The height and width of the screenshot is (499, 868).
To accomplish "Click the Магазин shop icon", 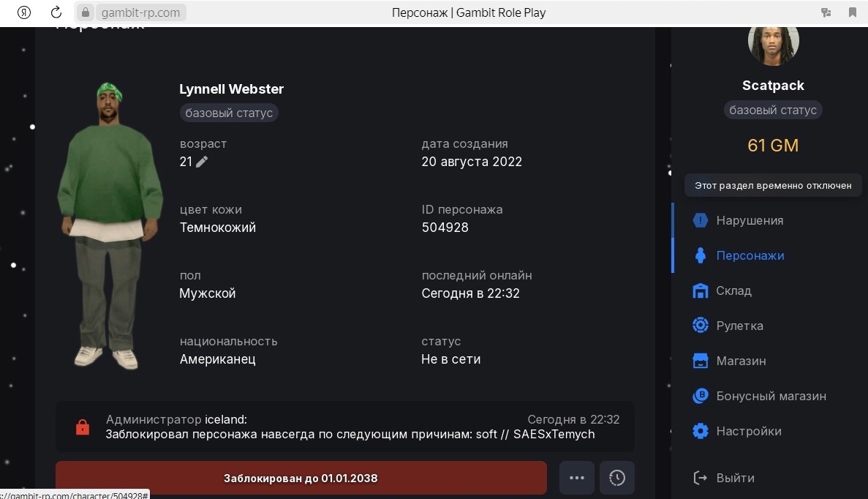I will tap(701, 361).
